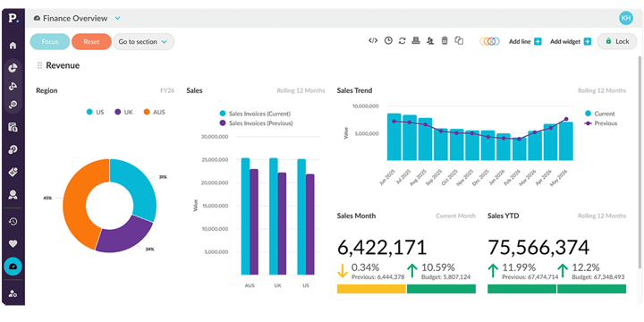Click the 6,422,171 sales month value

pyautogui.click(x=382, y=247)
